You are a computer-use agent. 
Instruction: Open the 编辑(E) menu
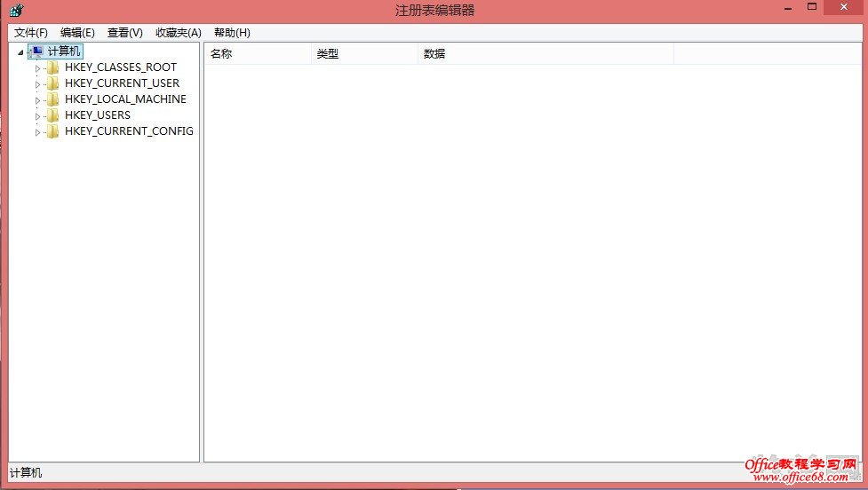pyautogui.click(x=77, y=33)
